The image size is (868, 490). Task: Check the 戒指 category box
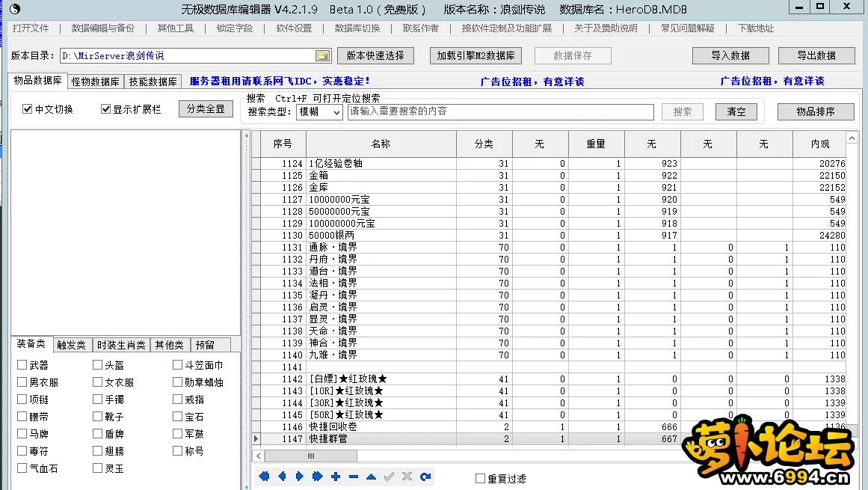178,399
